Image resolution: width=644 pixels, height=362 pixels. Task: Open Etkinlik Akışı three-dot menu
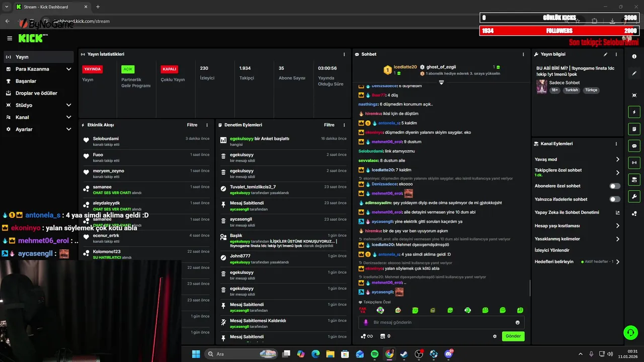coord(207,125)
